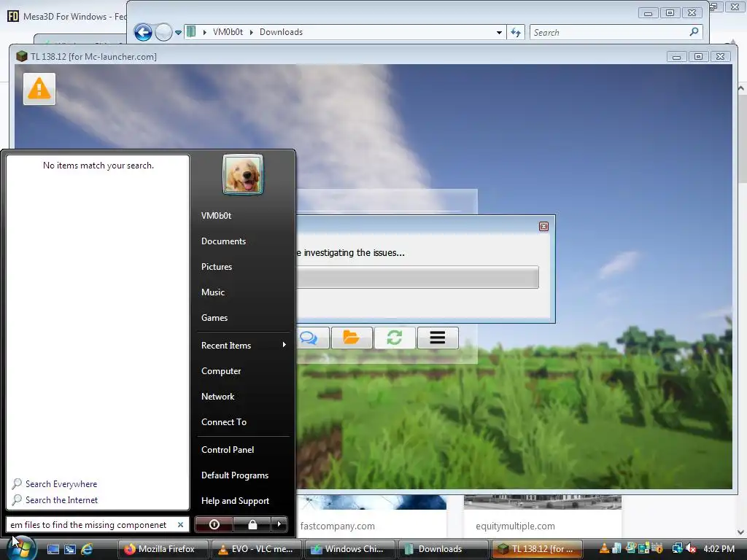Expand the Recent Items submenu arrow

click(284, 345)
